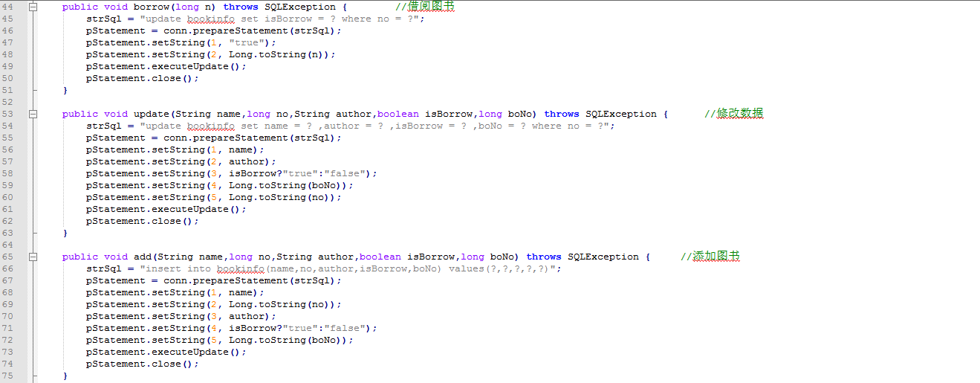Place cursor on the update method name
The height and width of the screenshot is (383, 980).
pos(151,114)
